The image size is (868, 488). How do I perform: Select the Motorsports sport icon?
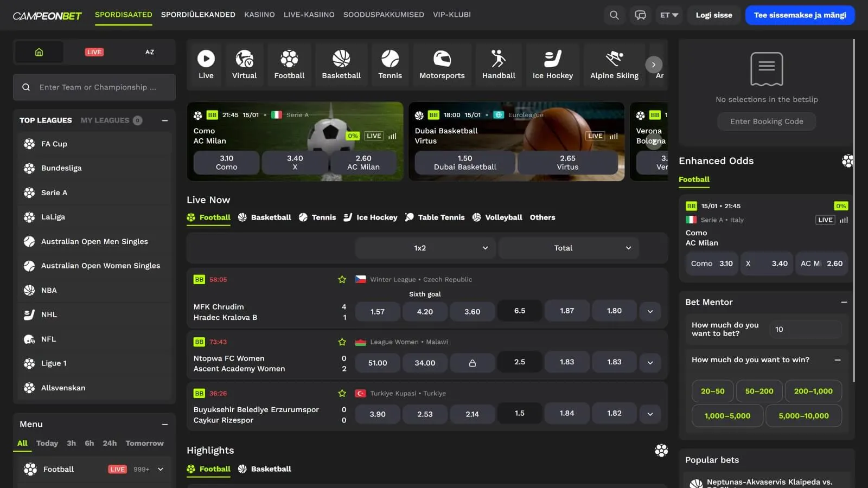click(x=442, y=65)
